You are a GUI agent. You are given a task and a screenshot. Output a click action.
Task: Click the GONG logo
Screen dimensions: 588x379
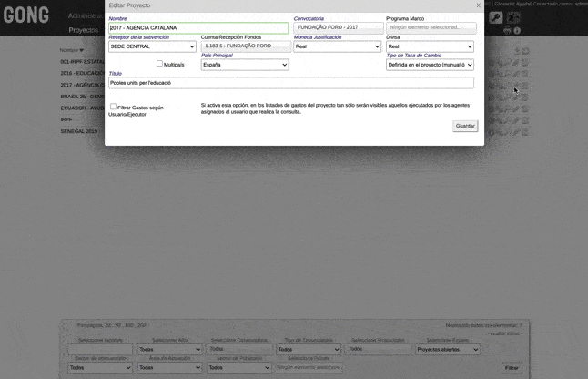tap(26, 16)
